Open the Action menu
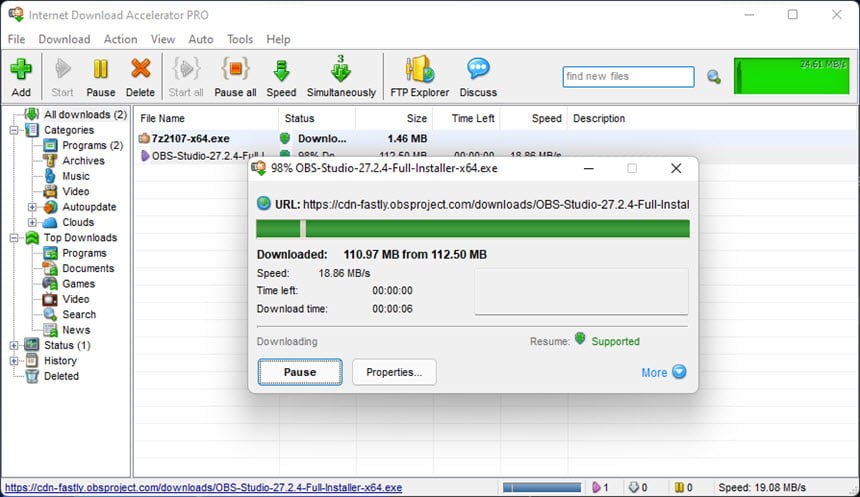Viewport: 860px width, 497px height. (x=120, y=39)
